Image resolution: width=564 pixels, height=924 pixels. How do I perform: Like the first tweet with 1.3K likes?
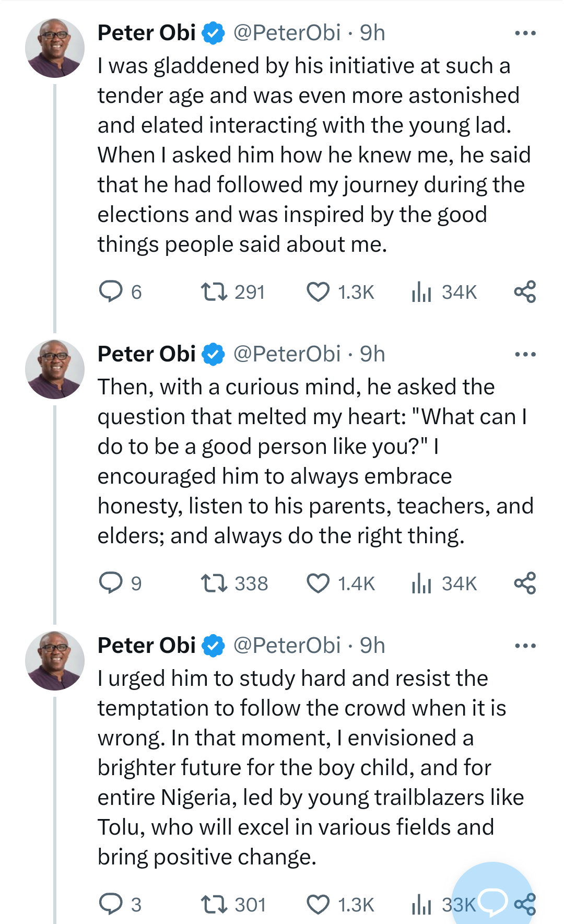click(318, 291)
